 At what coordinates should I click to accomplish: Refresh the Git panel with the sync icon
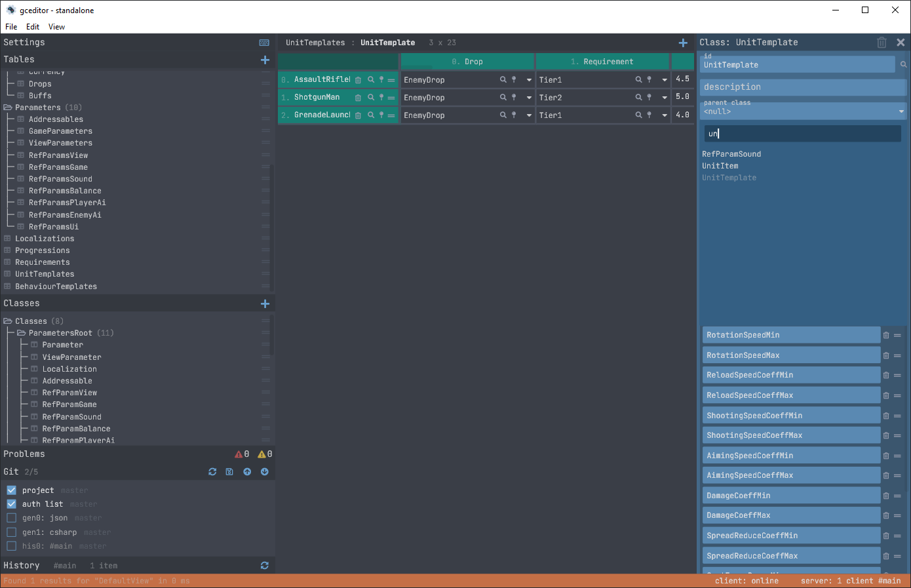coord(212,471)
